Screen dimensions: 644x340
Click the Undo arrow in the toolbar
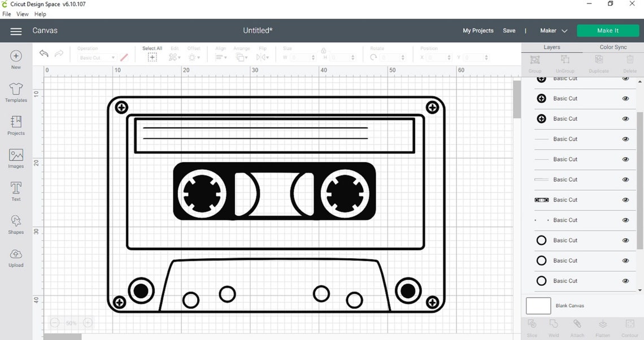43,53
